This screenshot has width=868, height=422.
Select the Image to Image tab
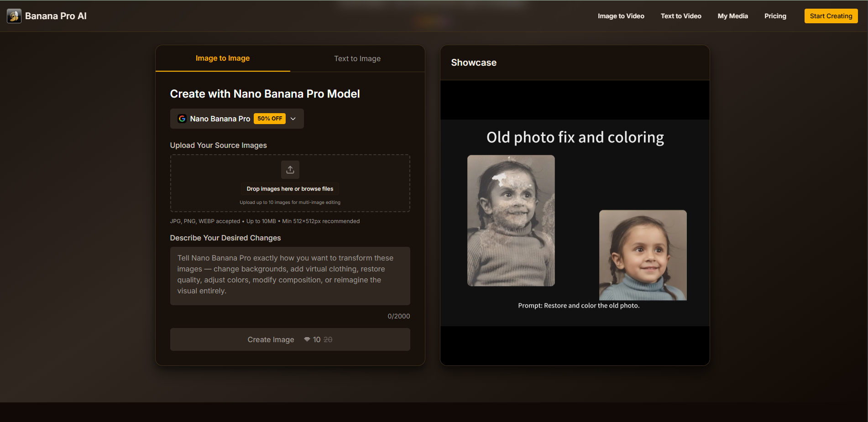coord(222,58)
